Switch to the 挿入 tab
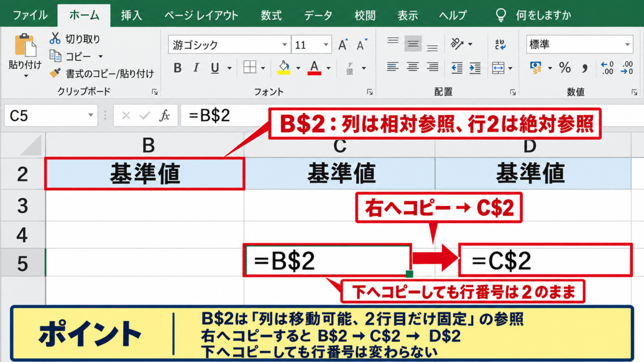 tap(131, 15)
